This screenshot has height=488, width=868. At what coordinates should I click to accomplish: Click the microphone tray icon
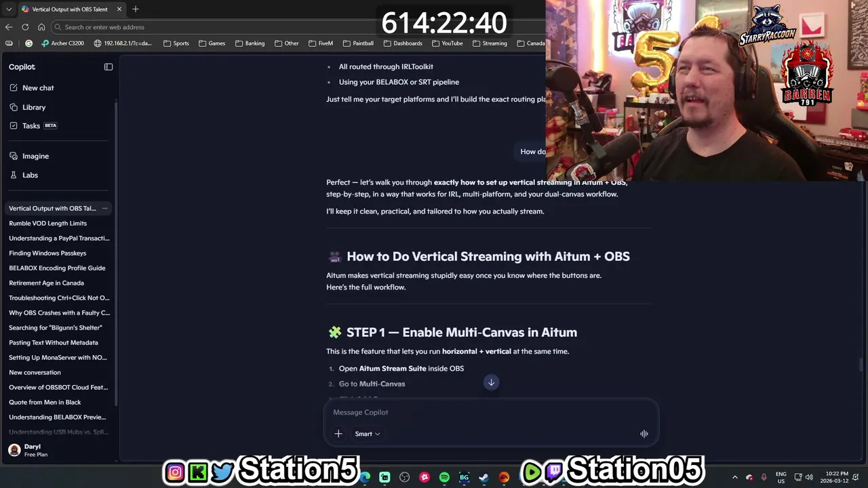(x=764, y=477)
